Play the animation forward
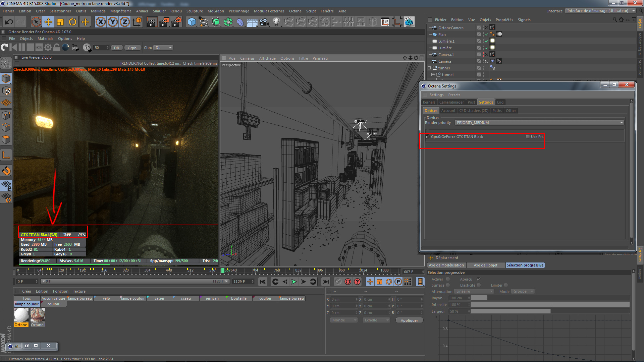This screenshot has width=644, height=362. coord(294,282)
